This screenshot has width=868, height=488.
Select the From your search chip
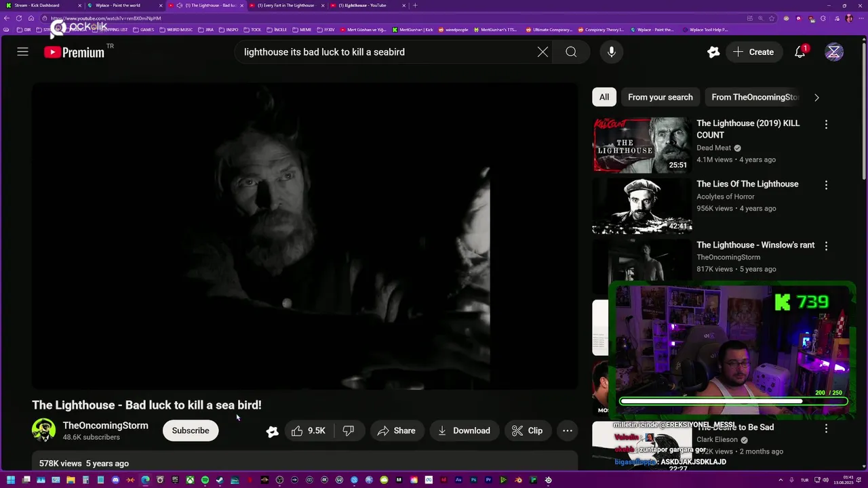[x=660, y=97]
